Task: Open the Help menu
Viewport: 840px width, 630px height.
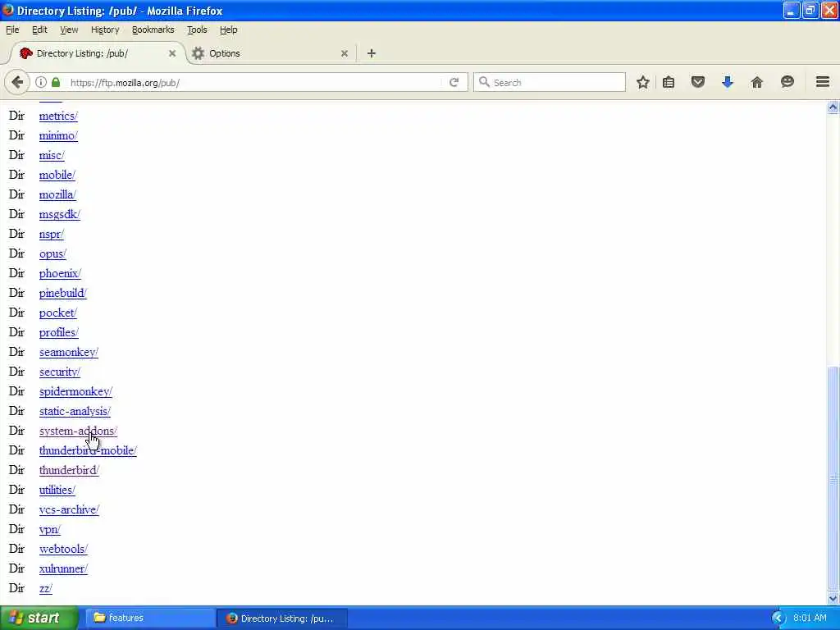Action: [228, 30]
